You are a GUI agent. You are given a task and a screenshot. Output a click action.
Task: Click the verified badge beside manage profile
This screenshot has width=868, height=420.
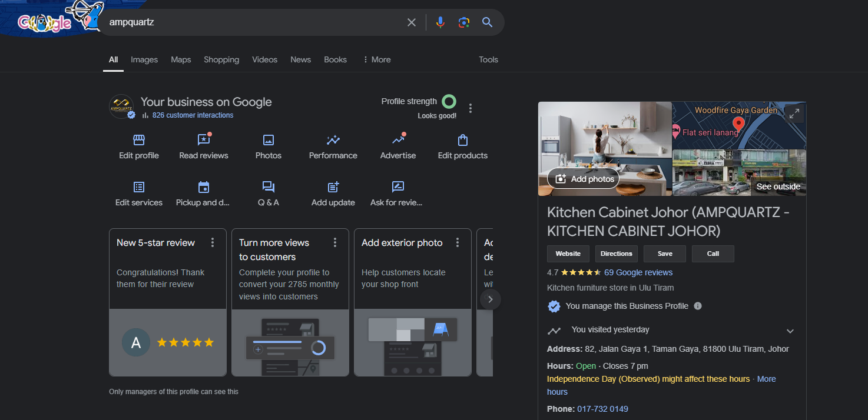pyautogui.click(x=554, y=306)
